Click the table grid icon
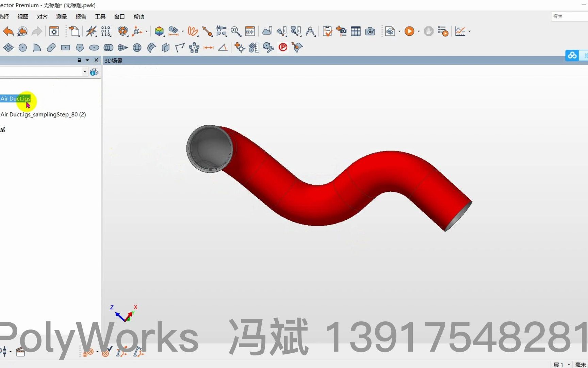 tap(356, 31)
